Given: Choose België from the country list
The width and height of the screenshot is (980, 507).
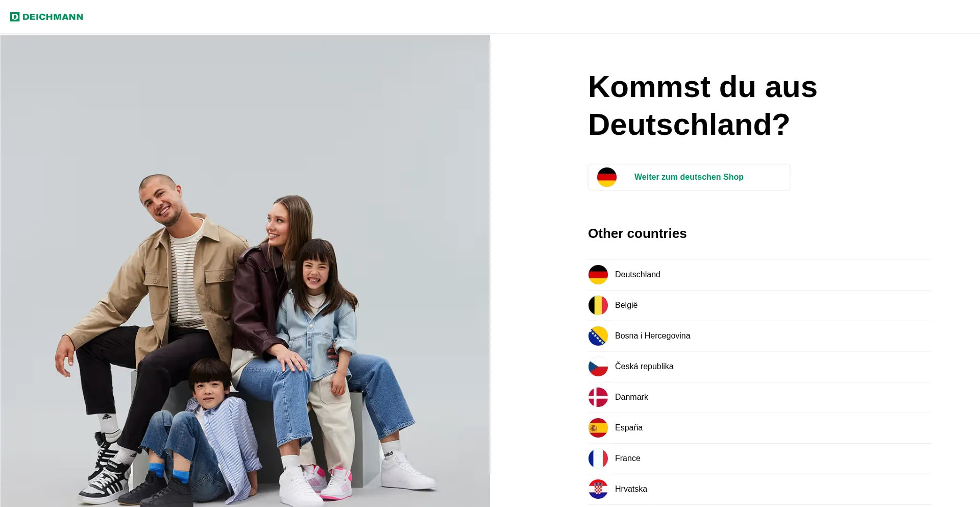Looking at the screenshot, I should coord(759,305).
